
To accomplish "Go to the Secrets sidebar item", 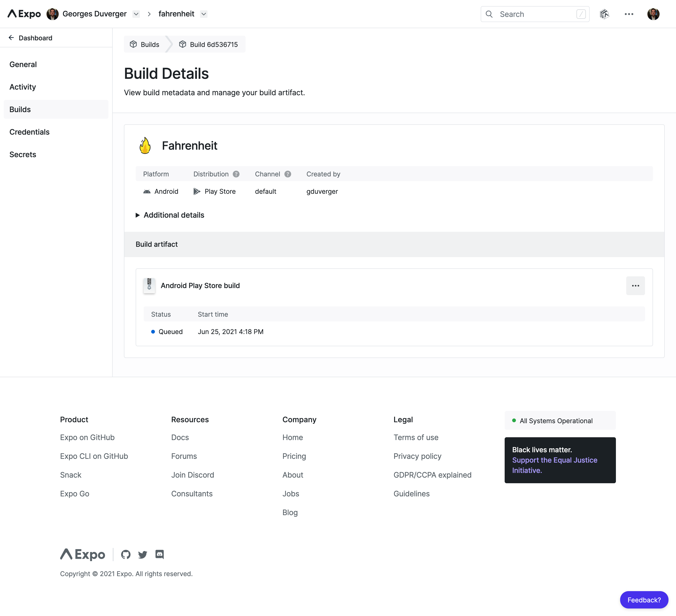I will point(23,155).
